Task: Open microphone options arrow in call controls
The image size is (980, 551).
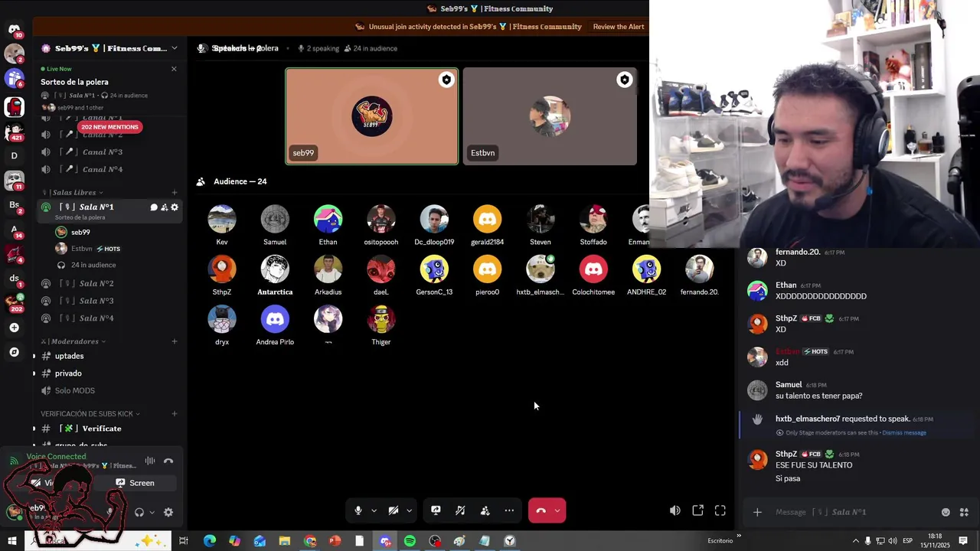Action: click(x=374, y=510)
